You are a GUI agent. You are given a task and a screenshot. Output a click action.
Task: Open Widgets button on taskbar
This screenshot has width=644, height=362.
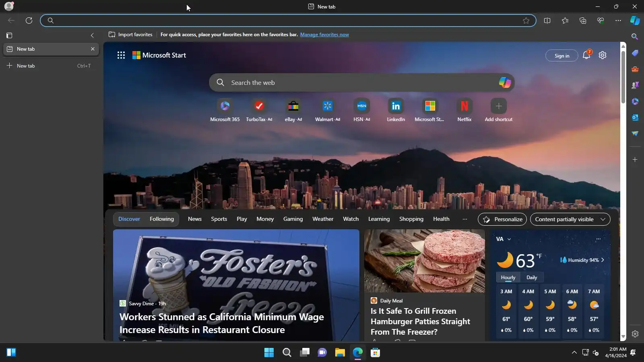tap(11, 353)
